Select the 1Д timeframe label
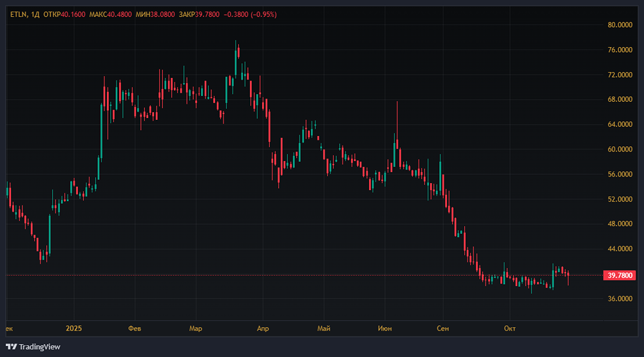Viewport: 644px width, 357px height. click(x=35, y=14)
